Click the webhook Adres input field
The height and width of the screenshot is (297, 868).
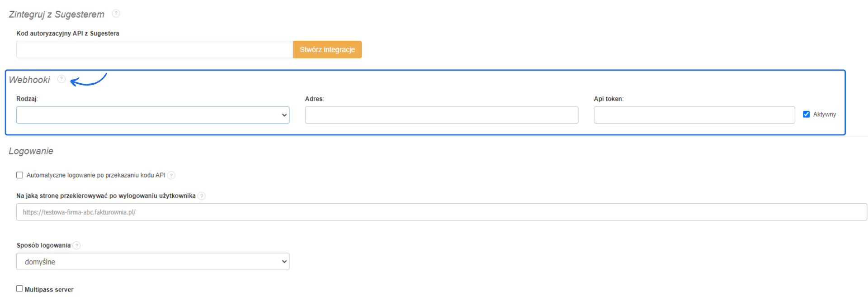click(x=441, y=115)
